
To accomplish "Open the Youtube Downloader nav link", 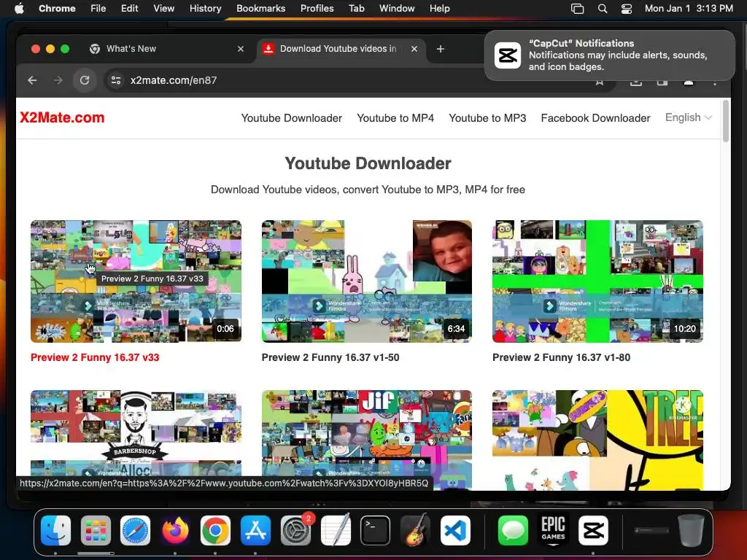I will 292,118.
